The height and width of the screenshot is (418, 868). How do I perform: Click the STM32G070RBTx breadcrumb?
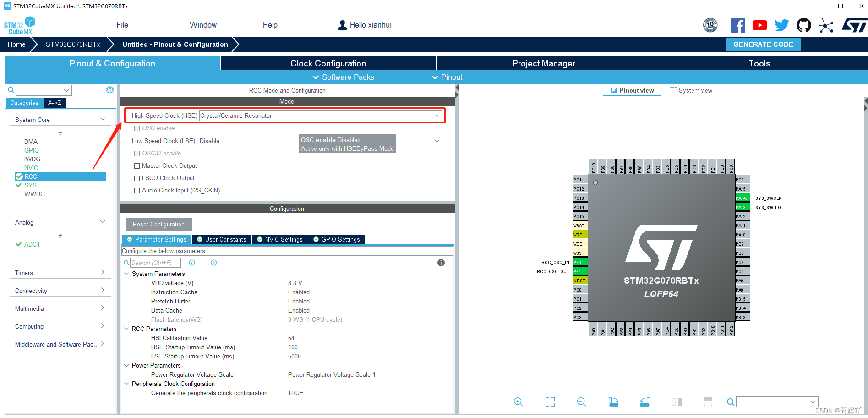coord(73,44)
